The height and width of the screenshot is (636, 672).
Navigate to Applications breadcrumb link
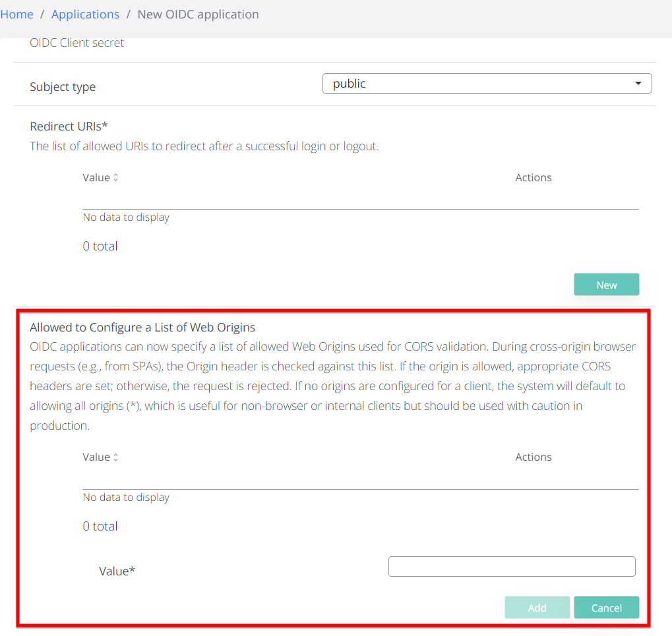[x=85, y=14]
